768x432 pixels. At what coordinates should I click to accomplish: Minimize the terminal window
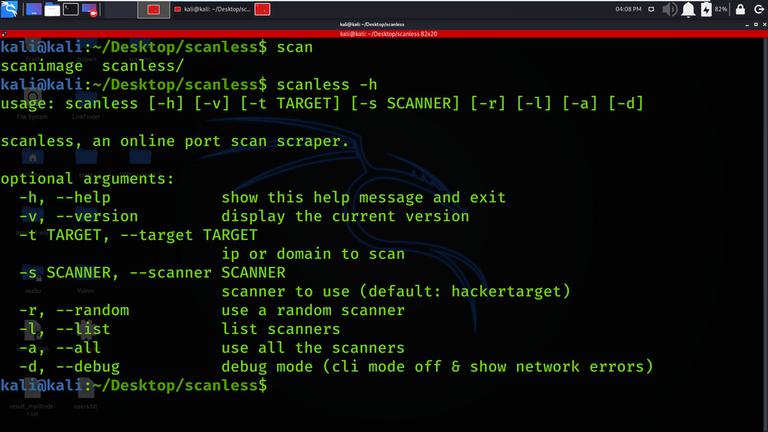pos(747,24)
